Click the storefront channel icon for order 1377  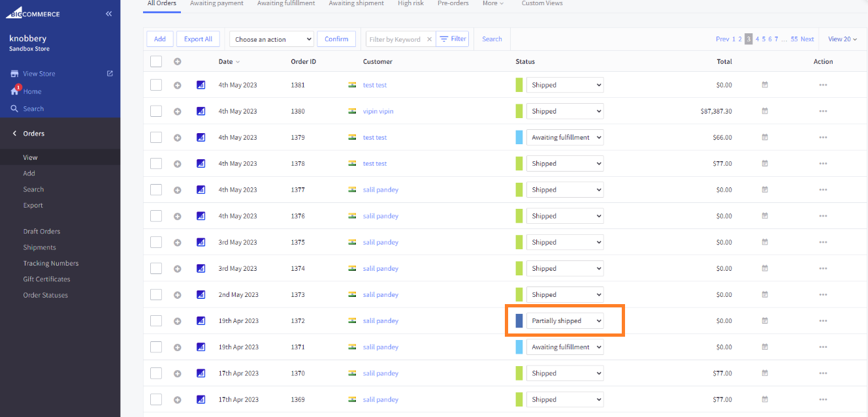(201, 190)
